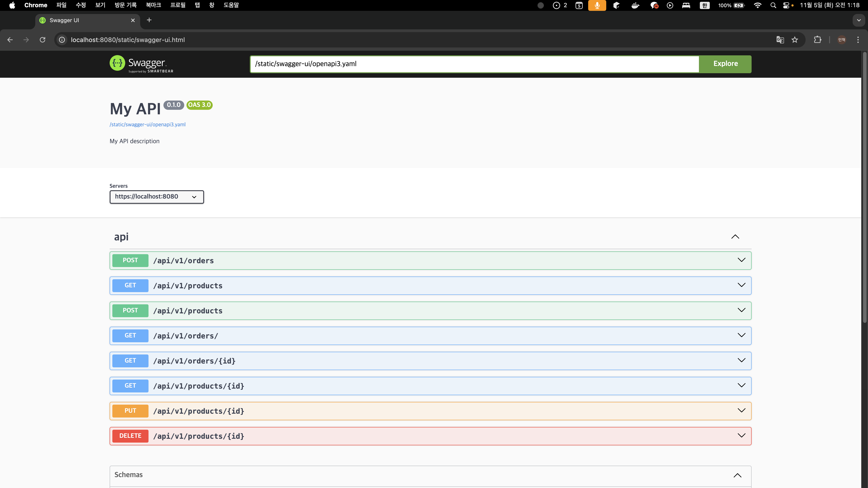The width and height of the screenshot is (868, 488).
Task: Click the spec URL input field
Action: click(x=474, y=64)
